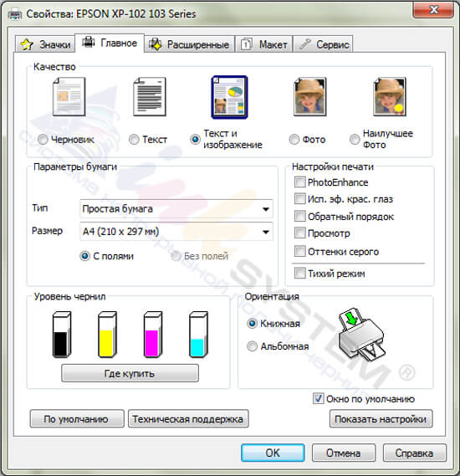460x476 pixels.
Task: Click the printer icon in the title bar
Action: [14, 14]
